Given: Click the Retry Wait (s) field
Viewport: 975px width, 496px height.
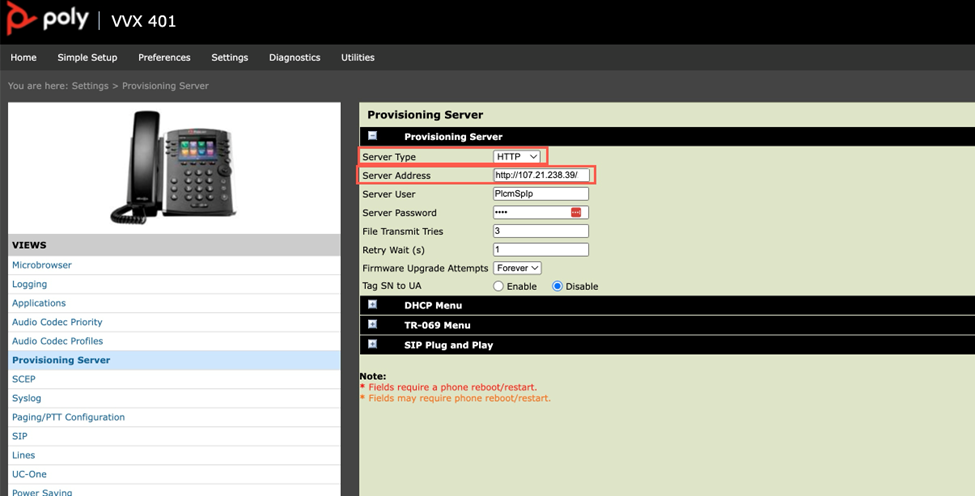Looking at the screenshot, I should [541, 249].
